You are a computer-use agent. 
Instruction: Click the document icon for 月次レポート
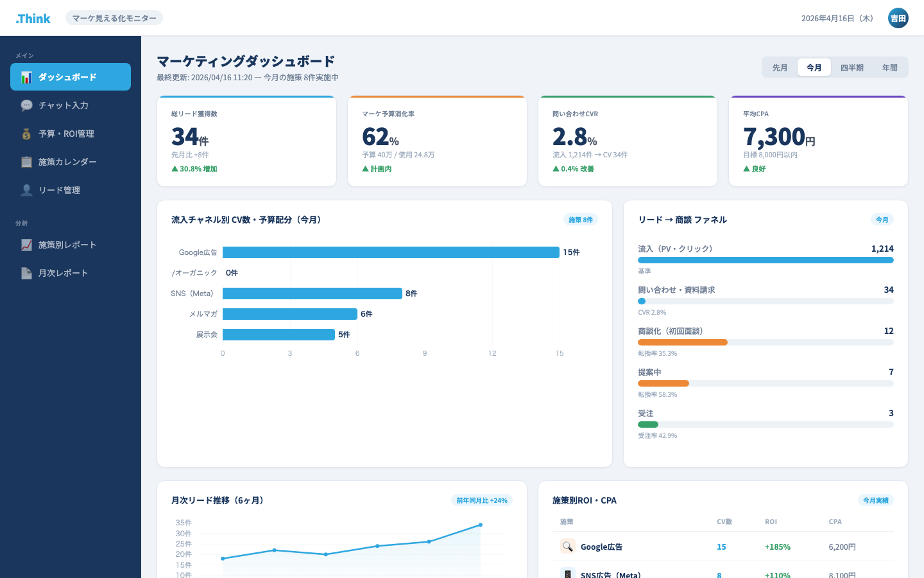point(26,273)
